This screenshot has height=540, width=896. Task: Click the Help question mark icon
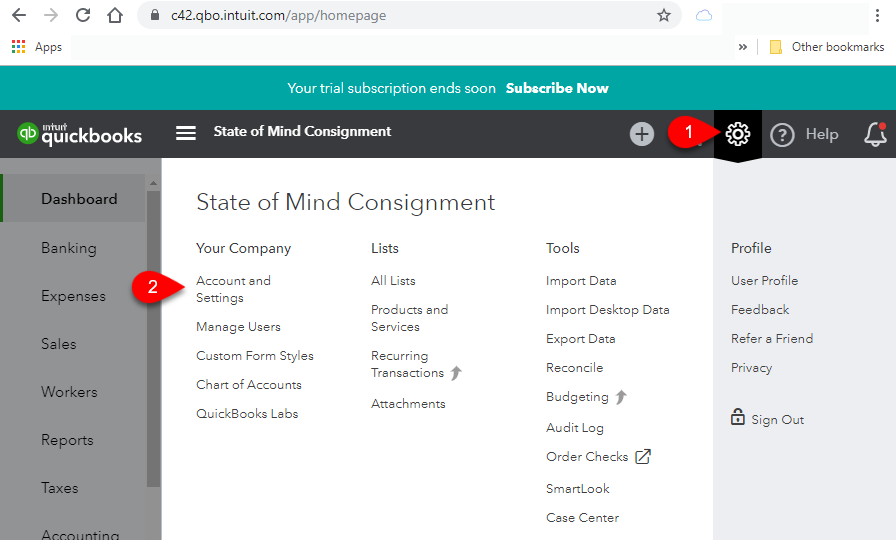(x=782, y=135)
